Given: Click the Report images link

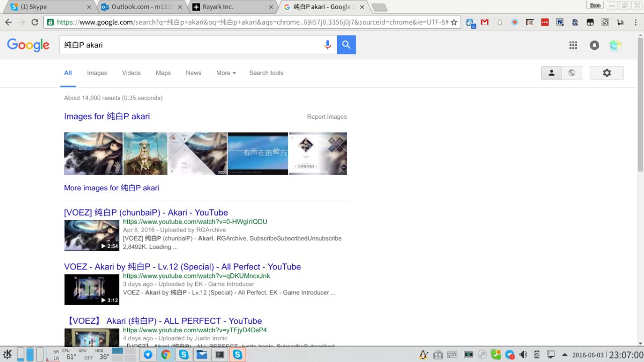Looking at the screenshot, I should coord(327,117).
